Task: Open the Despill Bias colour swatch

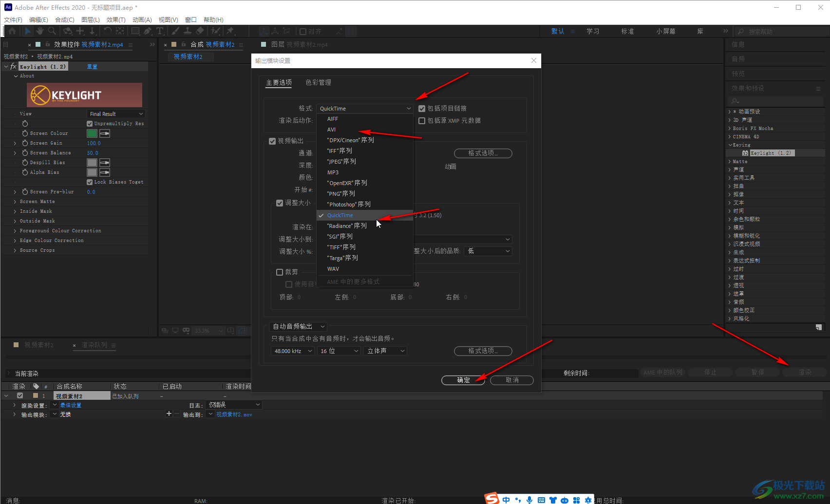Action: coord(92,163)
